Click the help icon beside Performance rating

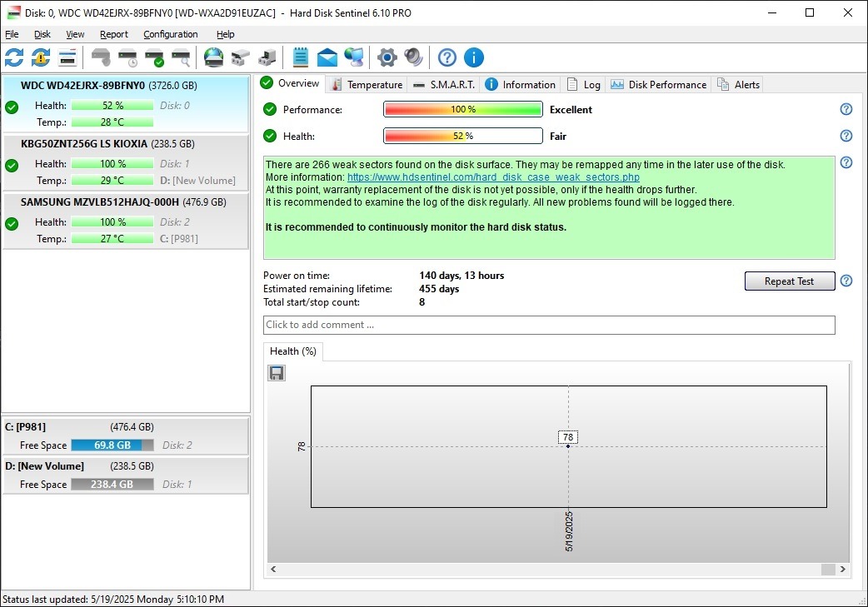coord(846,109)
